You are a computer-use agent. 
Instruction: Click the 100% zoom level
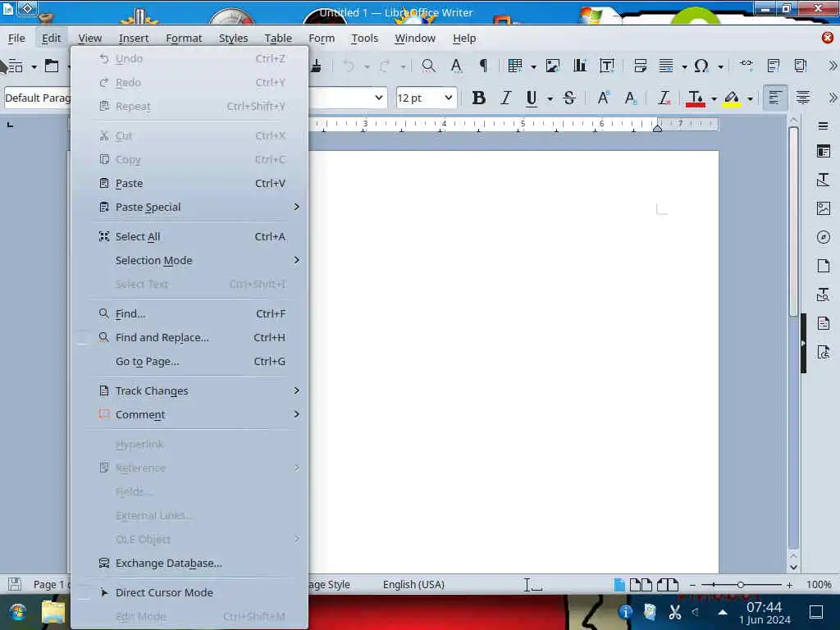(x=819, y=584)
